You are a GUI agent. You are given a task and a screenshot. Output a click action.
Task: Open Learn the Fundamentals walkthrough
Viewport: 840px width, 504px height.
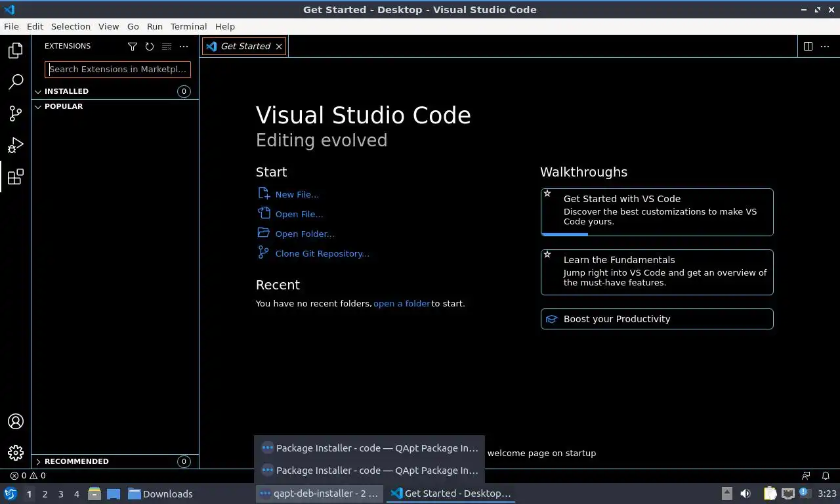coord(657,272)
